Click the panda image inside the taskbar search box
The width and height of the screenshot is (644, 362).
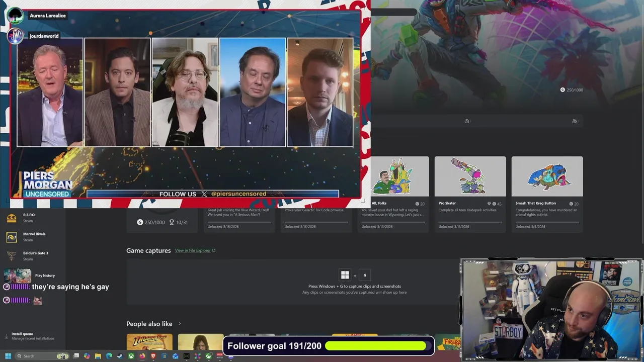62,356
